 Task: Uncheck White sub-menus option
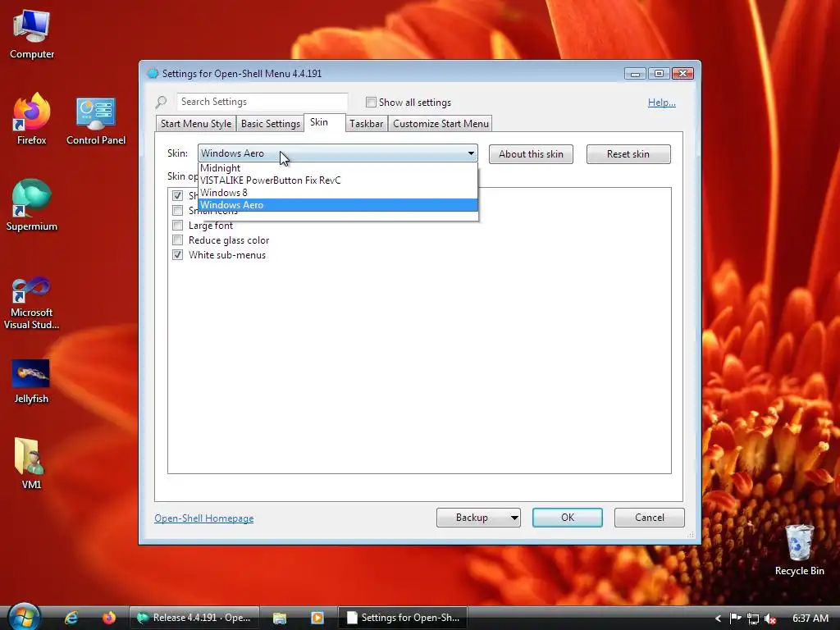177,255
